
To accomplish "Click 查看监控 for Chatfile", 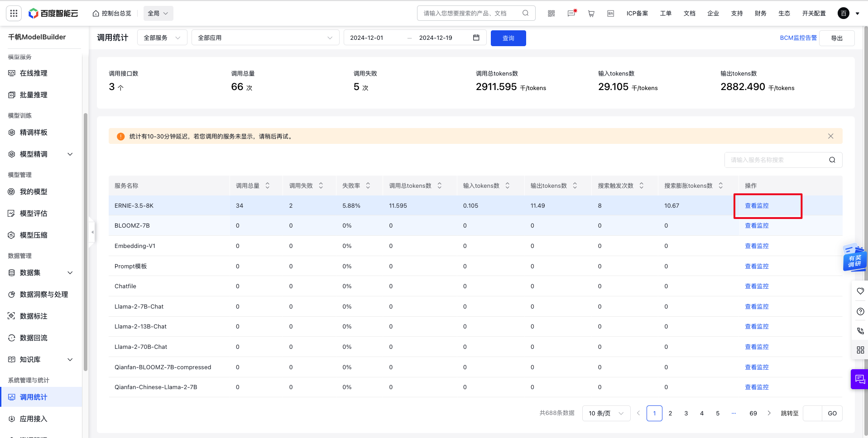I will coord(757,286).
